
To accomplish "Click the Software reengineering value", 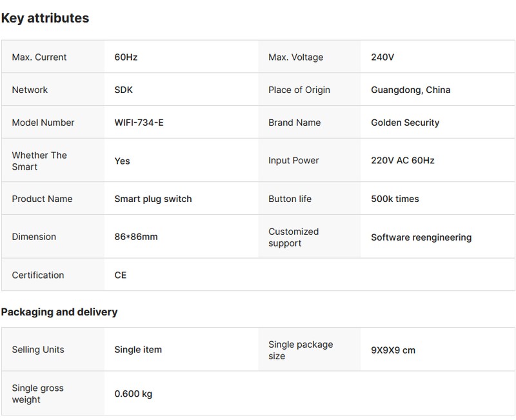I will pyautogui.click(x=421, y=237).
